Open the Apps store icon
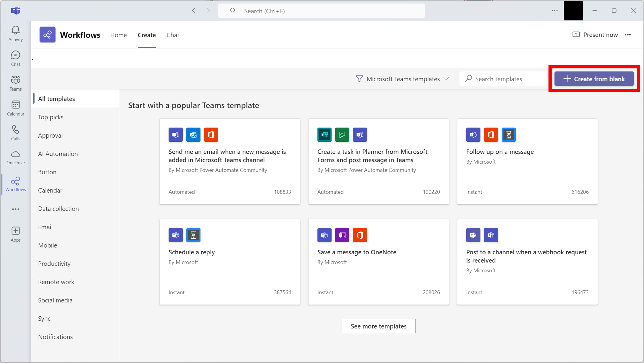The width and height of the screenshot is (644, 363). pos(16,234)
